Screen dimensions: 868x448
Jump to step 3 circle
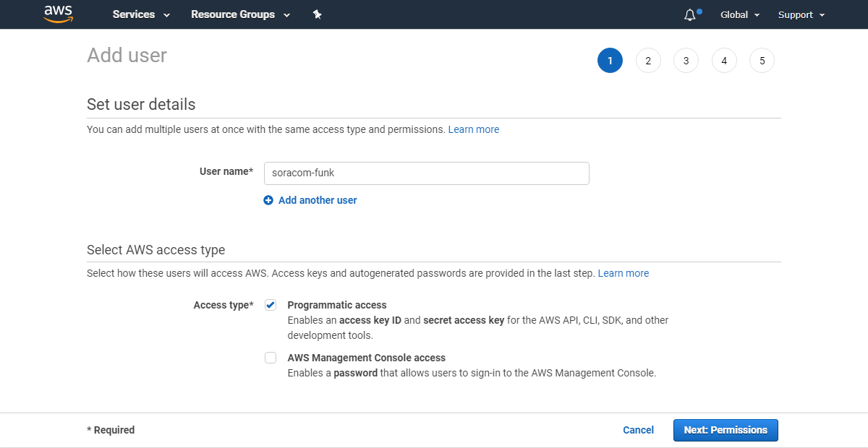(x=686, y=61)
